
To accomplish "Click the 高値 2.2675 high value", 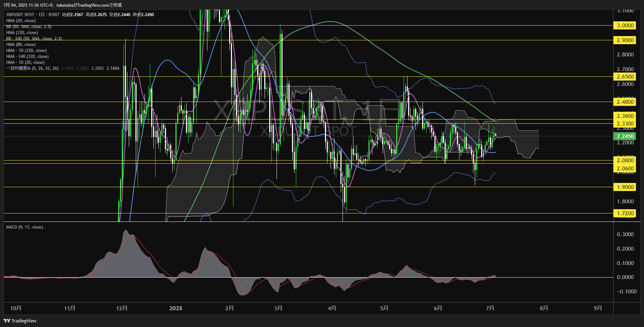I will click(96, 15).
